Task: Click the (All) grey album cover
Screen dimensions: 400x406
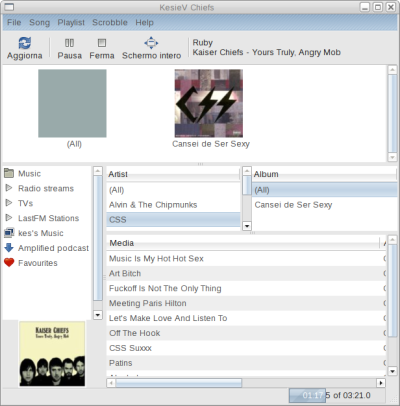Action: point(72,103)
